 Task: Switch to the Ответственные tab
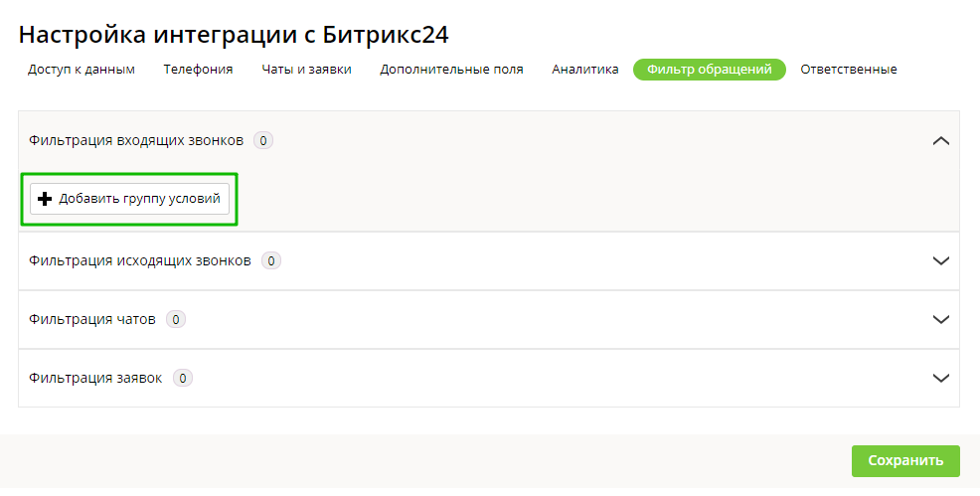click(848, 70)
